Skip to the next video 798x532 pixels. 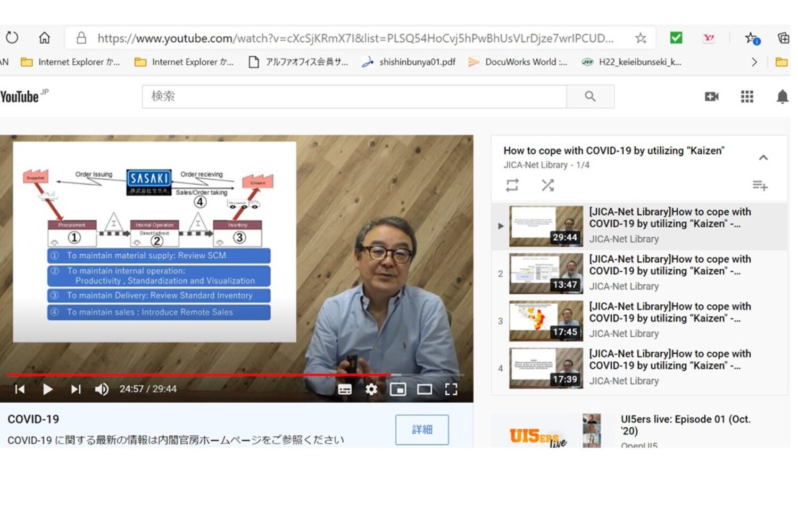(76, 389)
